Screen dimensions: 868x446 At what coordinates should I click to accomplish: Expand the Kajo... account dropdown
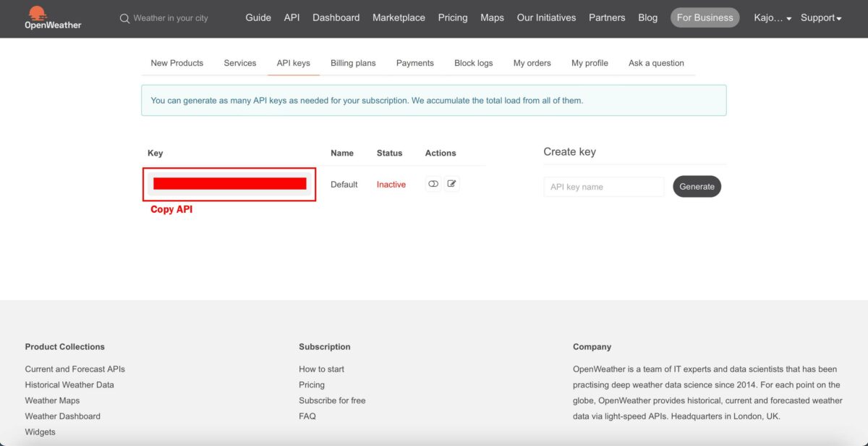coord(773,18)
